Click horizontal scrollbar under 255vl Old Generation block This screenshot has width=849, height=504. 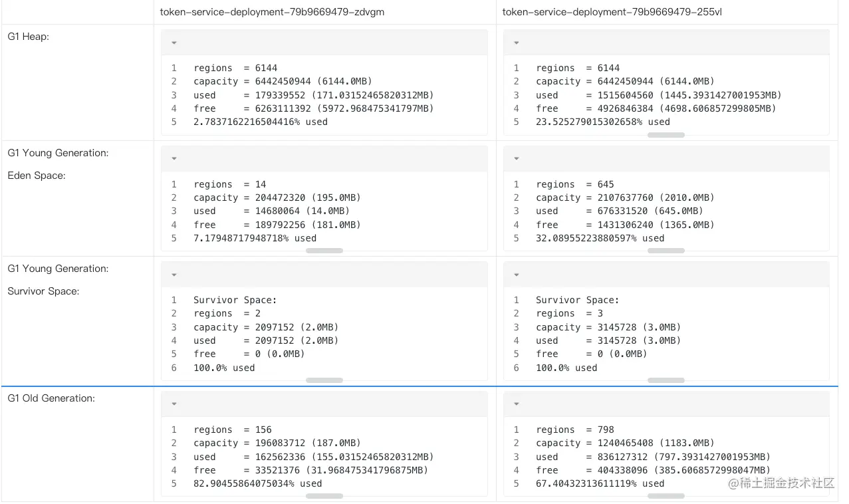coord(666,496)
